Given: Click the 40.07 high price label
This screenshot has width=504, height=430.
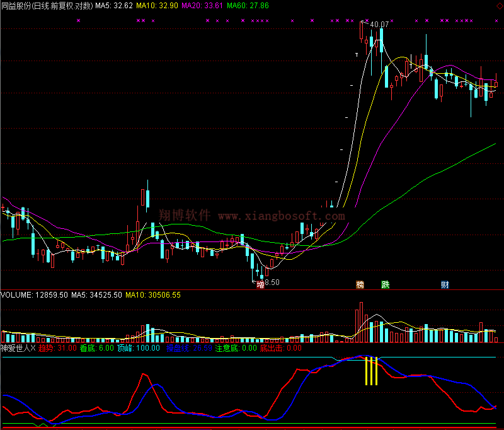Looking at the screenshot, I should click(x=379, y=25).
